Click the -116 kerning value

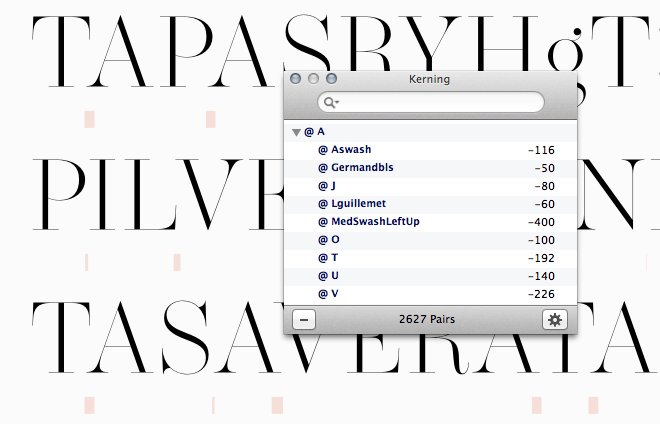tap(541, 150)
